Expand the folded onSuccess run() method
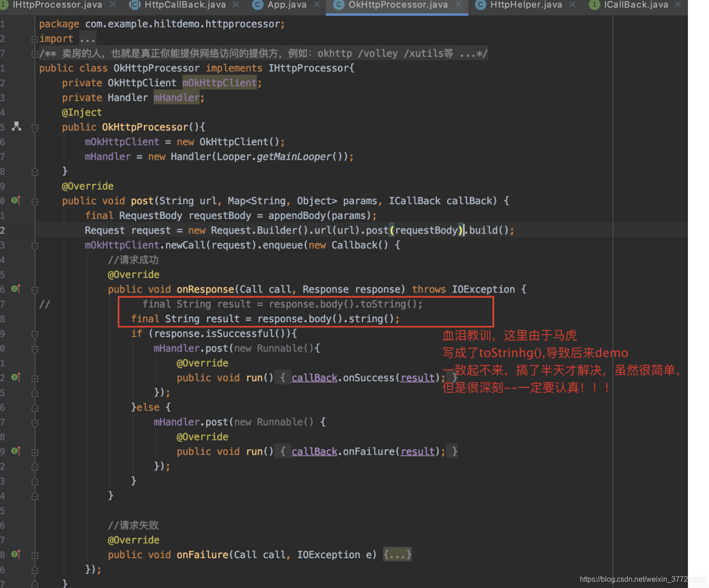 [35, 378]
